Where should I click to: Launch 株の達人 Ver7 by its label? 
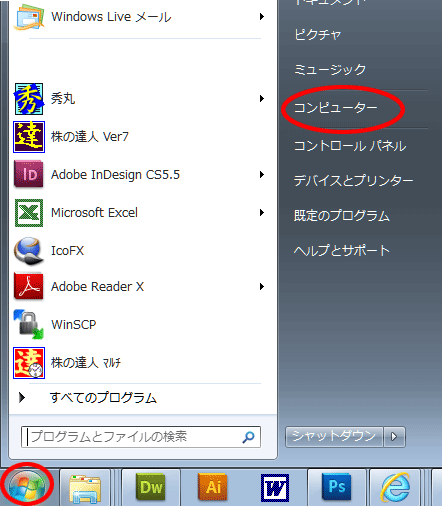coord(90,136)
